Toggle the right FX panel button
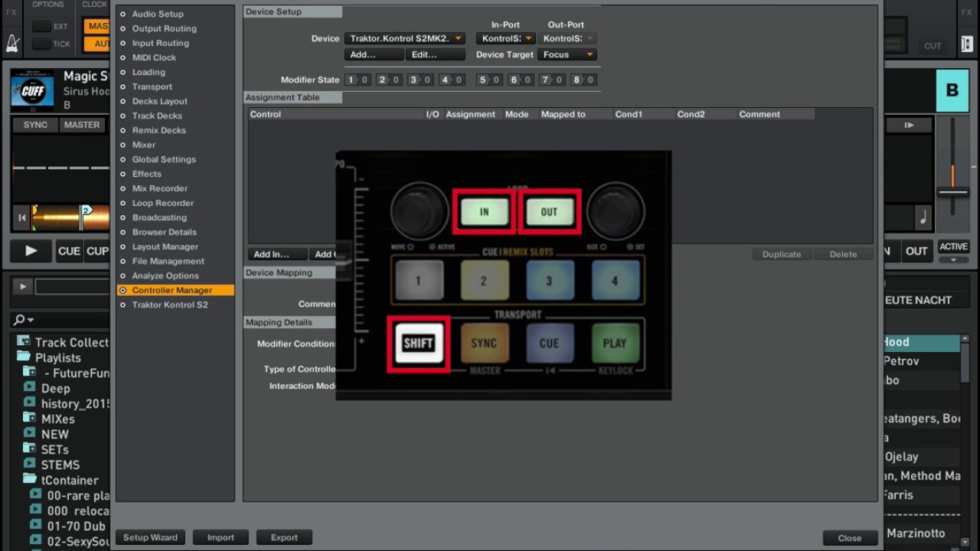Image resolution: width=980 pixels, height=551 pixels. pos(966,12)
